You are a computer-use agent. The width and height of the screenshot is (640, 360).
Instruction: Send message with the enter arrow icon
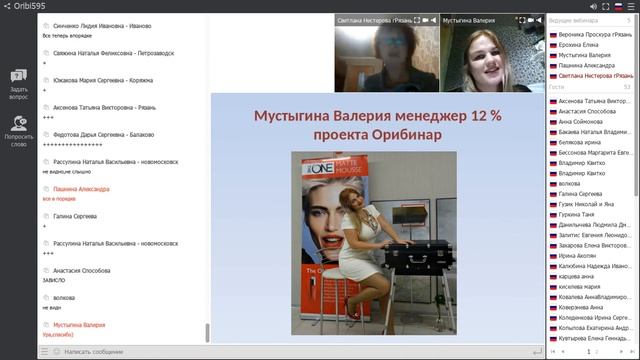pyautogui.click(x=538, y=351)
